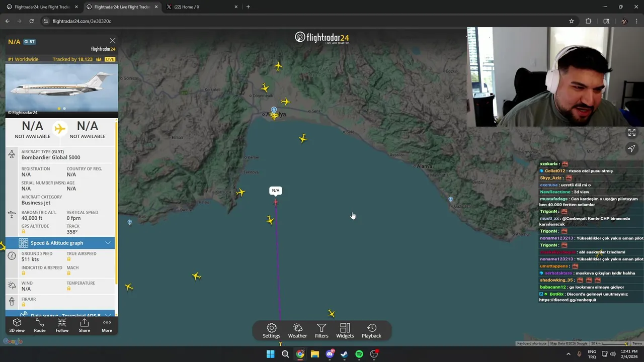
Task: Click the Google logo on the map
Action: pyautogui.click(x=13, y=341)
